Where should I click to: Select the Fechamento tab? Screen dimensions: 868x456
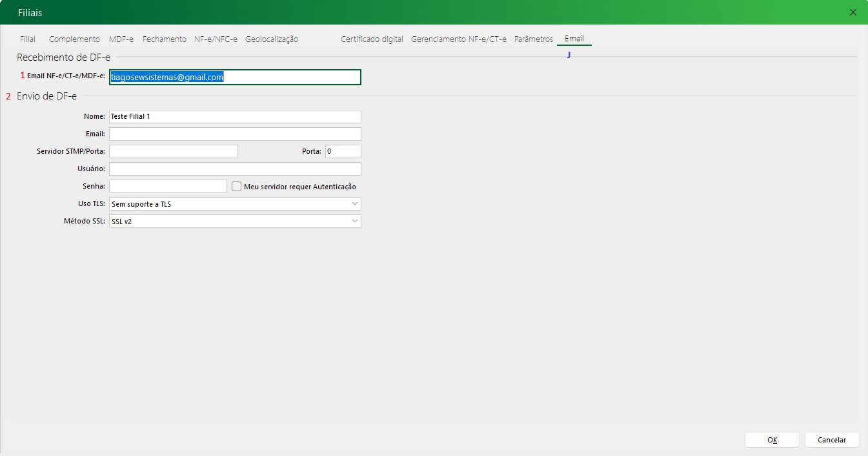(x=165, y=39)
